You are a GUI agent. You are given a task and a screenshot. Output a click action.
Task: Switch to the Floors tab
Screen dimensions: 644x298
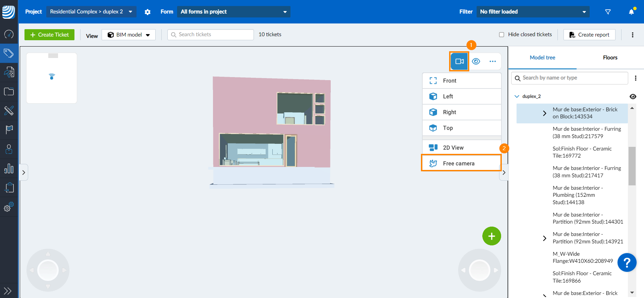[x=610, y=58]
